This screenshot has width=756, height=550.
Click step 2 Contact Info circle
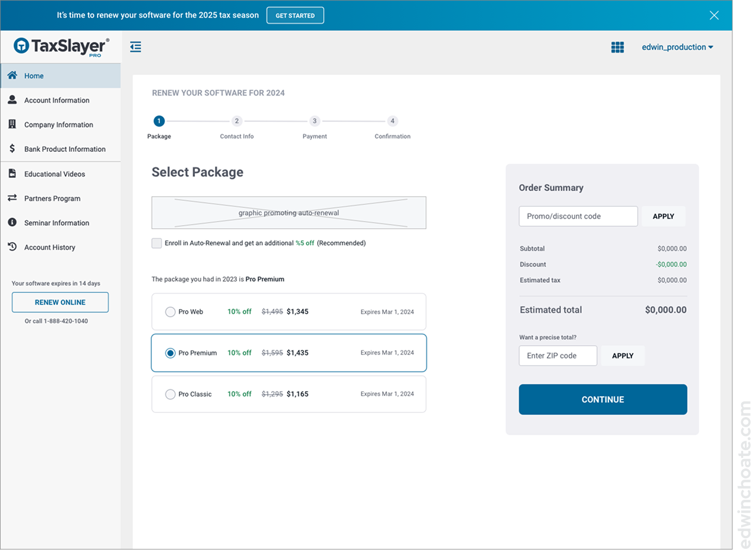tap(237, 121)
